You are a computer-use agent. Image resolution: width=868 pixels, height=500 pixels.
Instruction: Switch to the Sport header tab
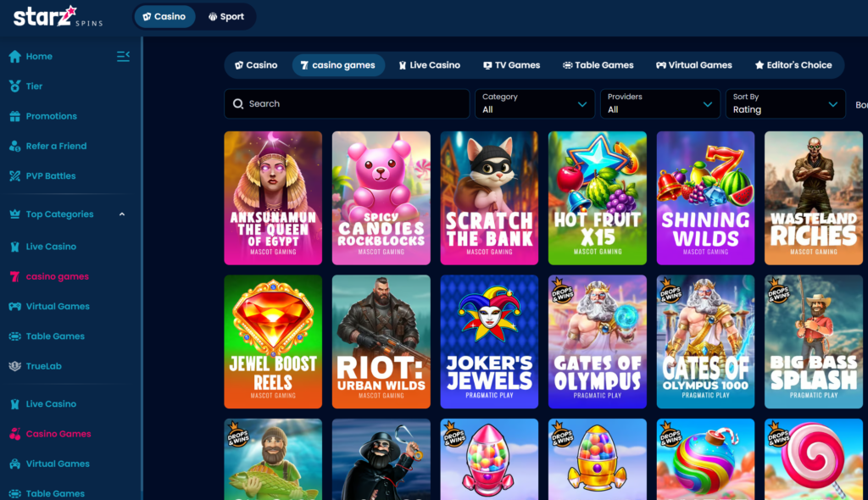(225, 17)
